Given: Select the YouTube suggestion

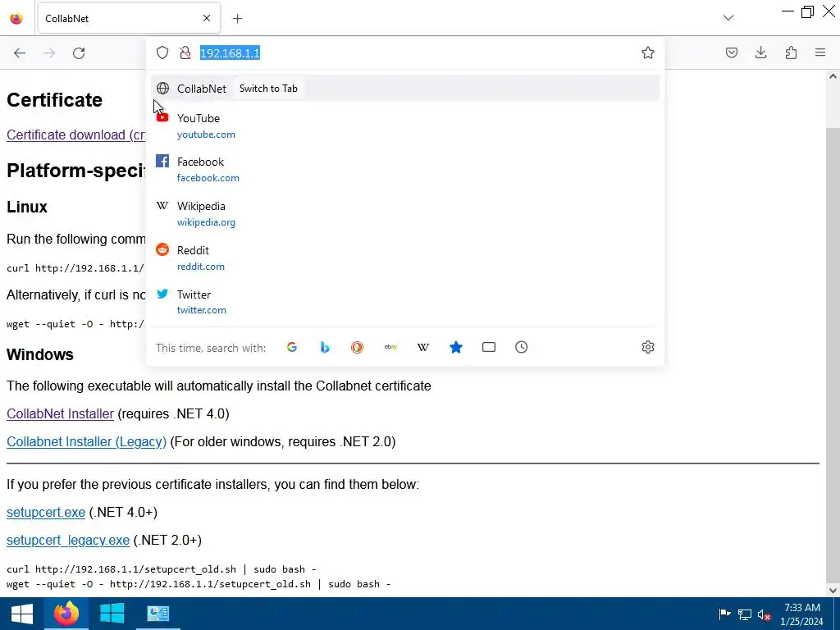Looking at the screenshot, I should click(x=405, y=126).
